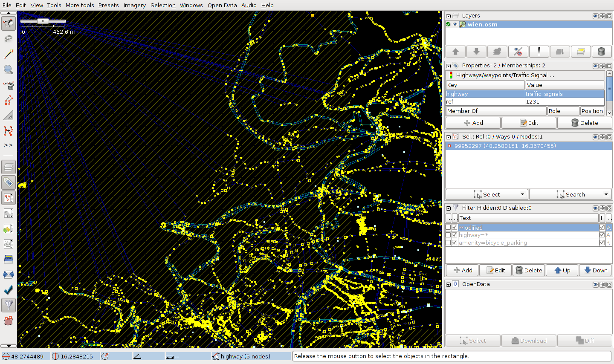The image size is (614, 364).
Task: Select node 99952297 in selection list
Action: [529, 146]
